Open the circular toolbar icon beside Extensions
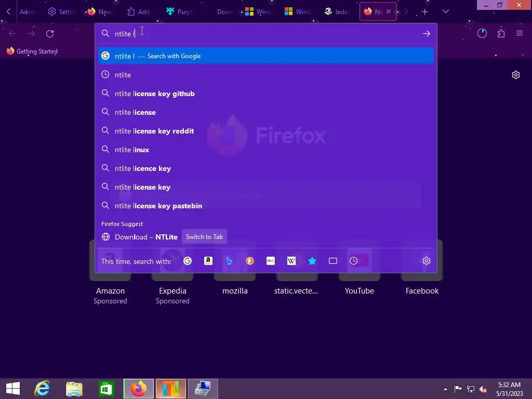 click(482, 33)
